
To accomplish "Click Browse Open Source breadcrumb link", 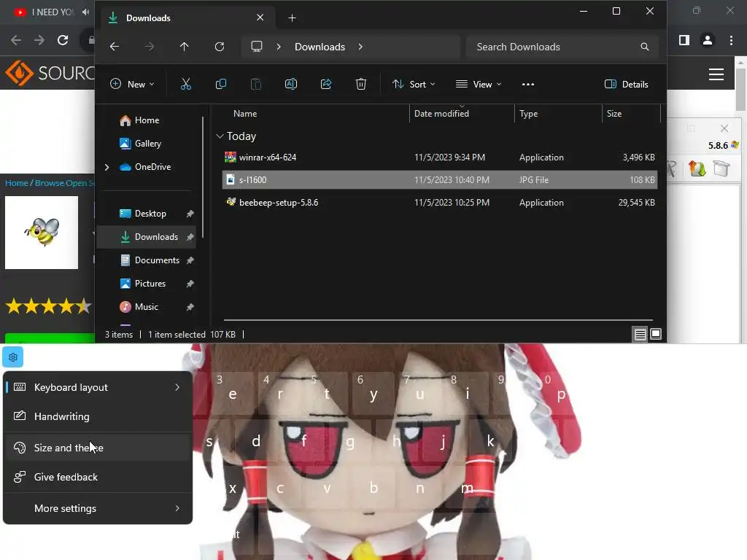I will coord(64,183).
